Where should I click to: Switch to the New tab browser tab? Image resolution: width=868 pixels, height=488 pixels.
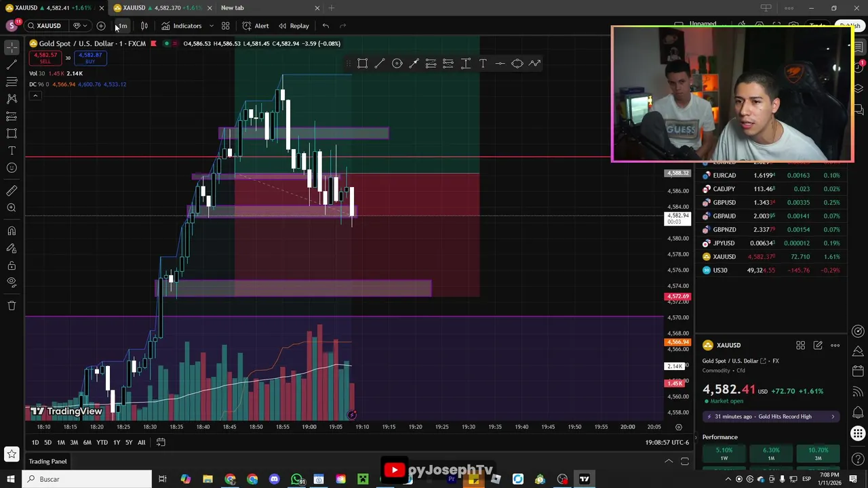tap(233, 8)
